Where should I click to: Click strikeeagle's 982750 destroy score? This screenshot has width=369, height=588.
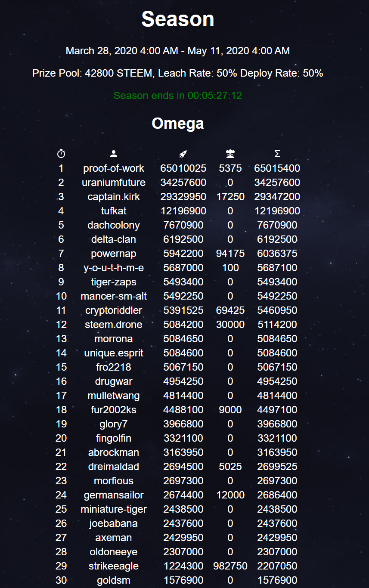230,566
